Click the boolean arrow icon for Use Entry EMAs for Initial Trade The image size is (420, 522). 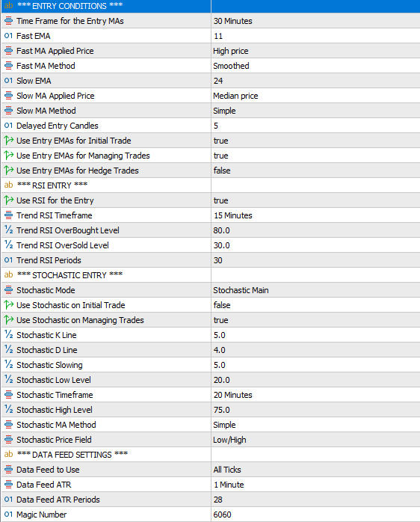pyautogui.click(x=9, y=141)
